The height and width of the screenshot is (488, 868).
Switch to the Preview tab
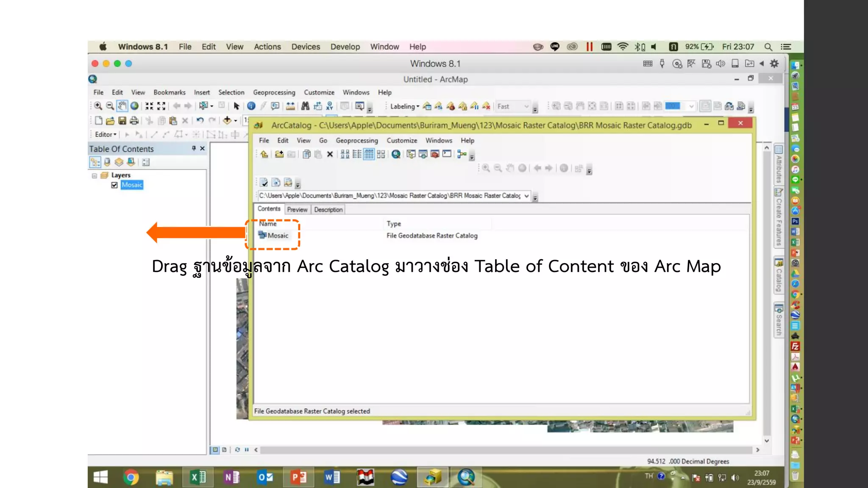click(297, 210)
